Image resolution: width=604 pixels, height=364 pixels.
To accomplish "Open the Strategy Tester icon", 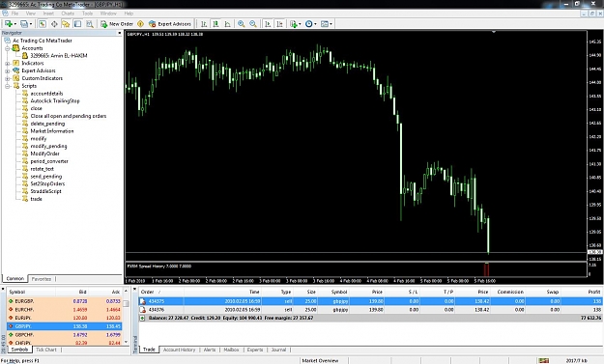I will 89,24.
